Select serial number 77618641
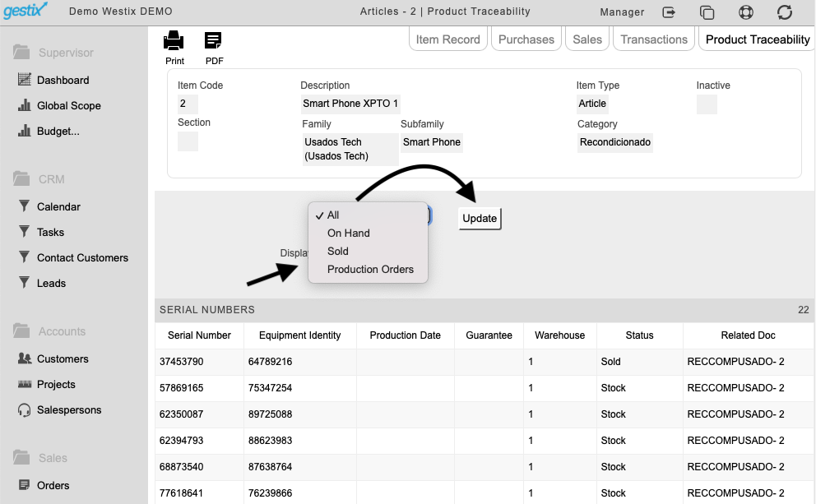This screenshot has height=504, width=816. coord(182,493)
